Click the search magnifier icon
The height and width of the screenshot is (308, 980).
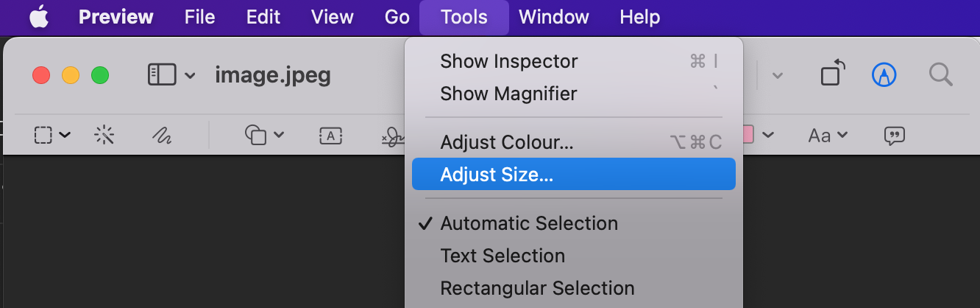coord(940,74)
